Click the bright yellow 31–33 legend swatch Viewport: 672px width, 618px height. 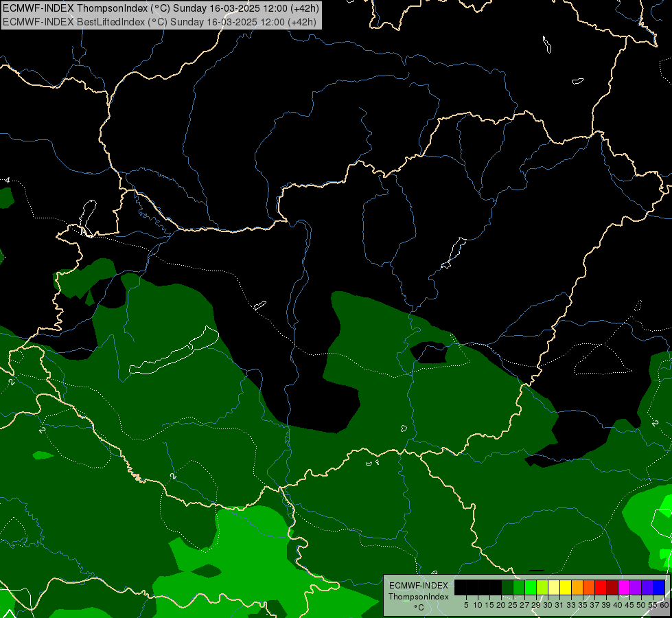click(566, 587)
